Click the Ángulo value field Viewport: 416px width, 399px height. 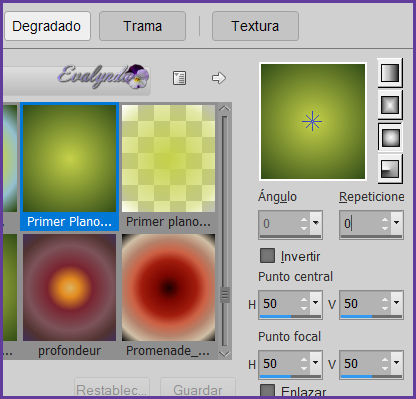click(279, 223)
